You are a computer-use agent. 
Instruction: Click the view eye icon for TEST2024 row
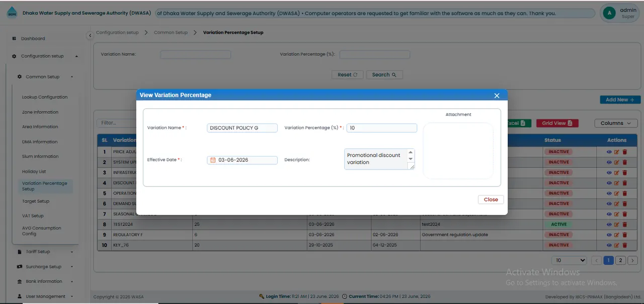click(x=609, y=224)
